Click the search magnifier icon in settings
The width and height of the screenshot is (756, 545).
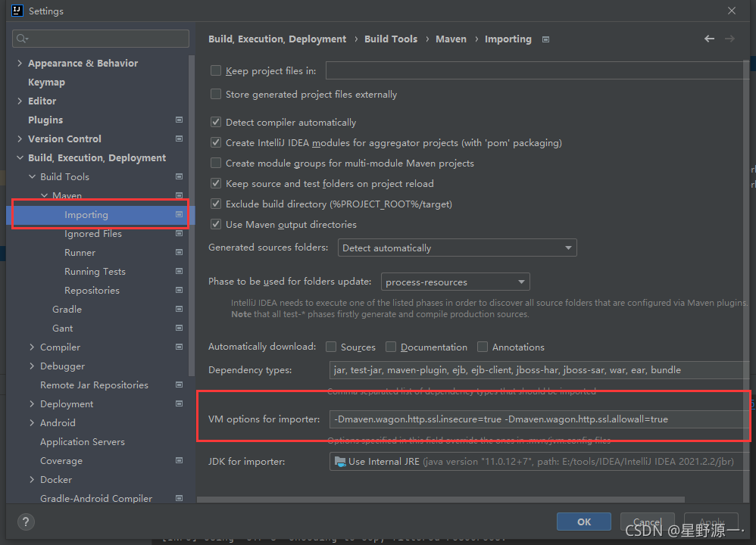tap(22, 39)
